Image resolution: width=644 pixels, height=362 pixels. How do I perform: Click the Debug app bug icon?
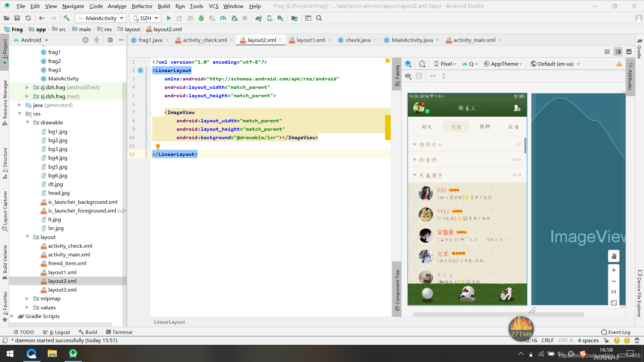click(201, 18)
